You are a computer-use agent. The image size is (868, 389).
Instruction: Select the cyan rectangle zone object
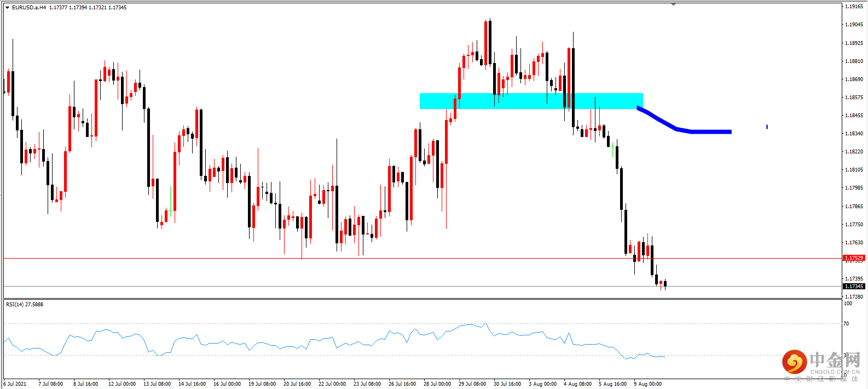pyautogui.click(x=531, y=101)
